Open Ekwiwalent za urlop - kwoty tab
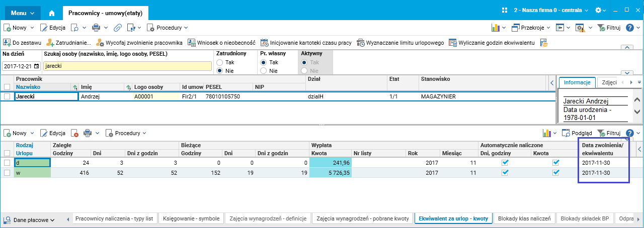Screen dimensions: 644x228 pyautogui.click(x=453, y=218)
